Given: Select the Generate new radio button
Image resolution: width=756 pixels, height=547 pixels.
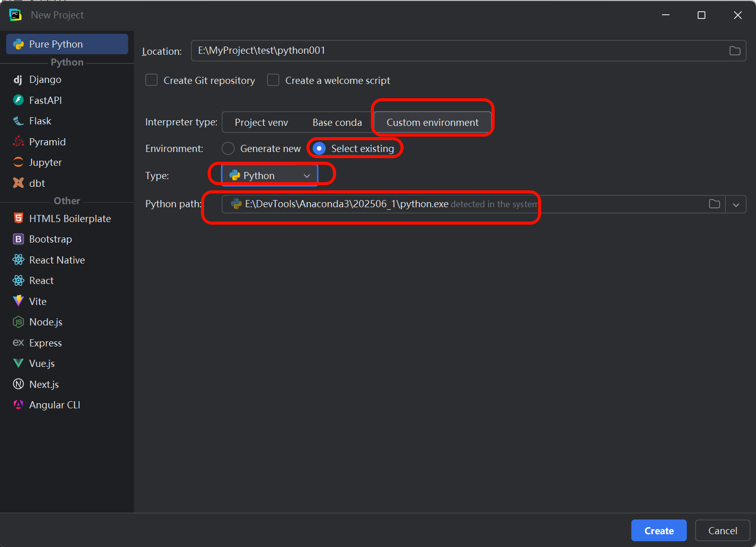Looking at the screenshot, I should pos(228,148).
